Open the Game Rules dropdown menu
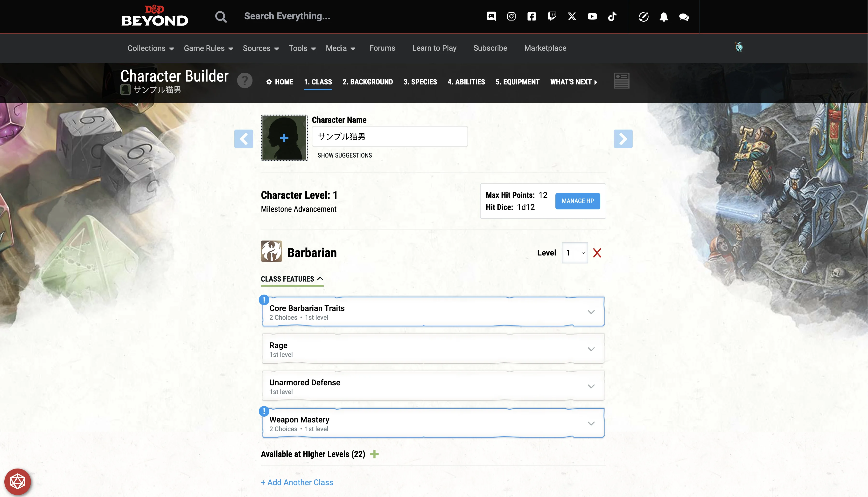868x497 pixels. coord(208,48)
